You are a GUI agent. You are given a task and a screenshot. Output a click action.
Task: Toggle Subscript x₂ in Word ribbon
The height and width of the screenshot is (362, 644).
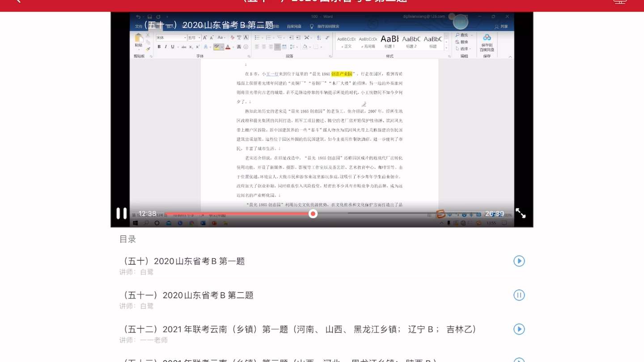click(191, 47)
